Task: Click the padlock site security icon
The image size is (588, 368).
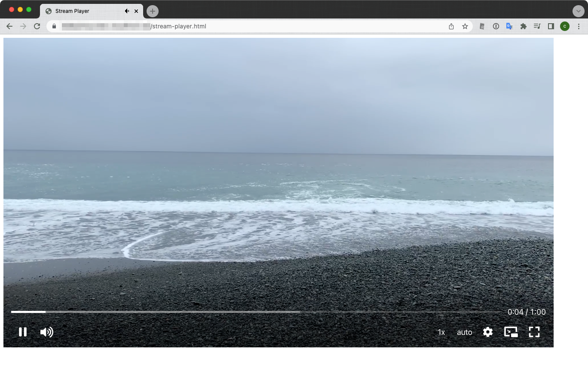Action: pos(54,26)
